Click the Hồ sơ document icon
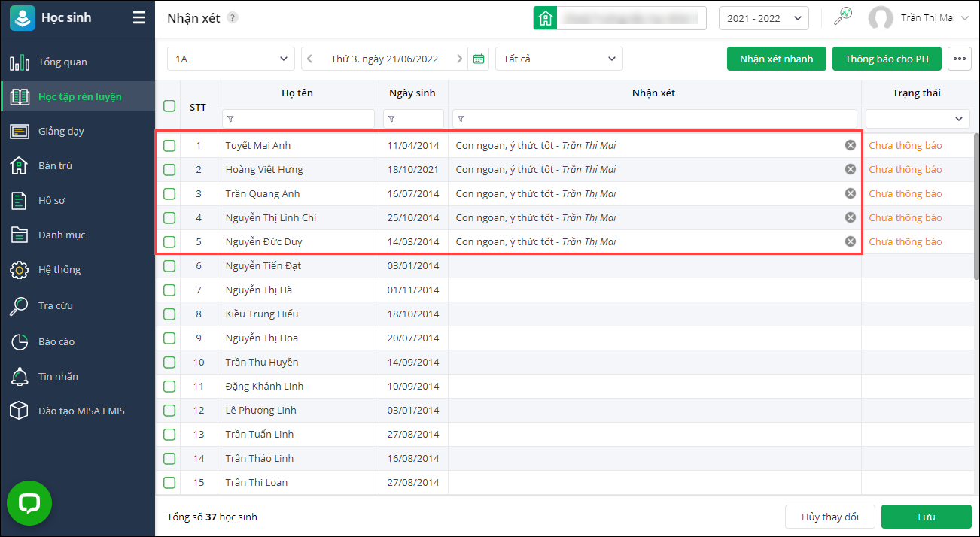The height and width of the screenshot is (537, 980). (x=20, y=200)
